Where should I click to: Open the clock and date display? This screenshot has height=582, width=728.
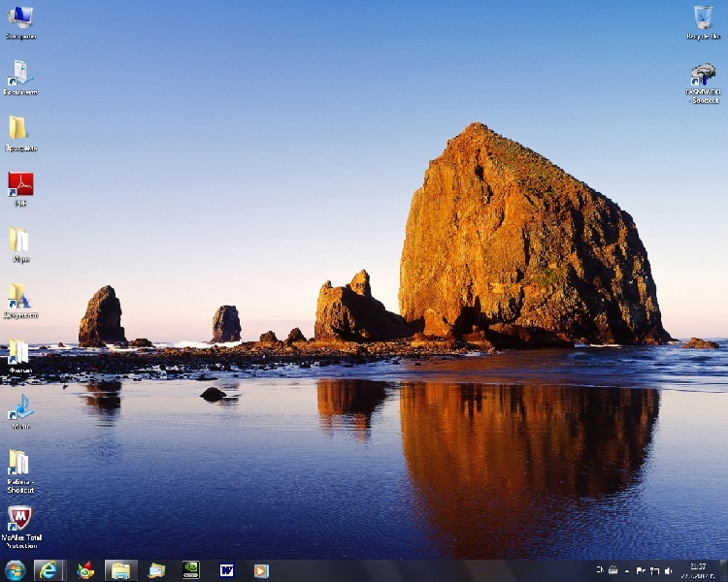(x=698, y=570)
